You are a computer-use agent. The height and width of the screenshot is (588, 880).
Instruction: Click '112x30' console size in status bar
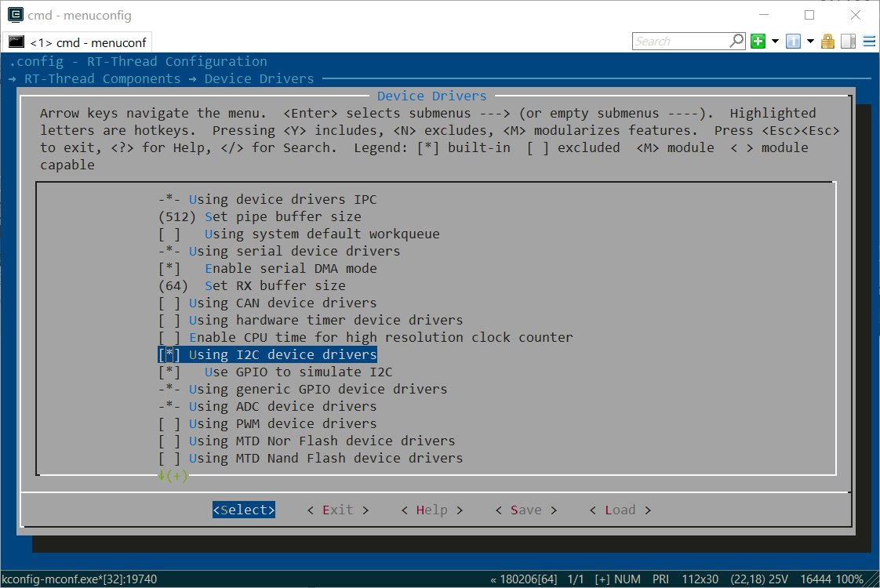click(700, 579)
